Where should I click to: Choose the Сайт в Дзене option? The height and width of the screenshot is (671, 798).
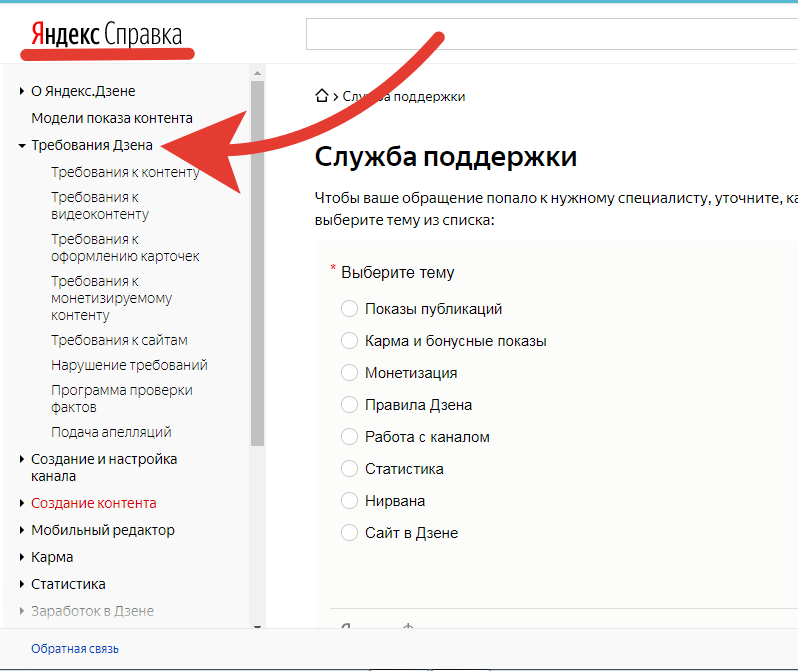(x=349, y=533)
